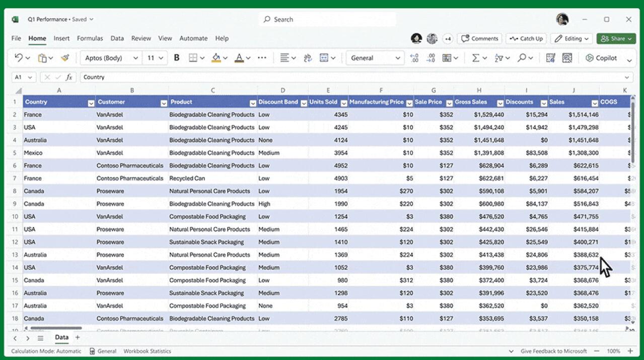644x360 pixels.
Task: Open the Sales column filter dropdown
Action: [x=594, y=103]
